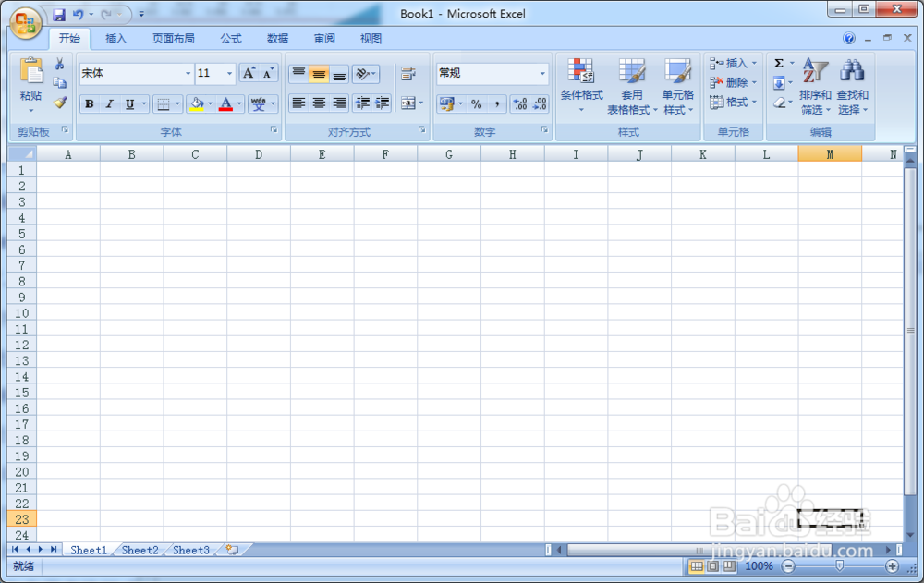Switch to the Sheet3 tab
Image resolution: width=924 pixels, height=583 pixels.
click(191, 550)
